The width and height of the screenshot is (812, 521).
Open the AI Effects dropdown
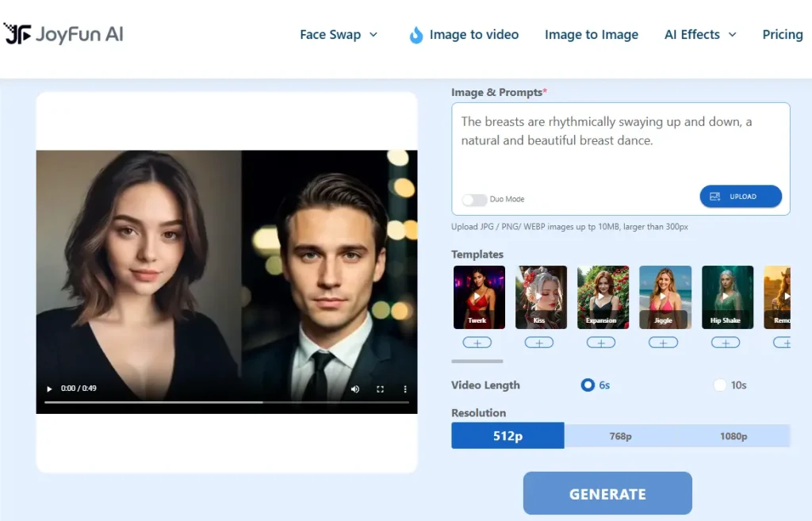700,35
